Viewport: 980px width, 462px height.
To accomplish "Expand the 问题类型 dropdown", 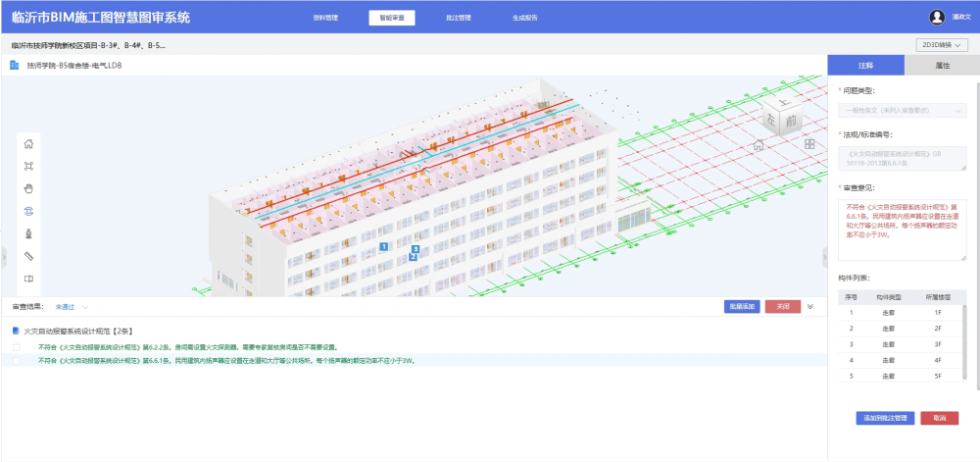I will click(903, 111).
